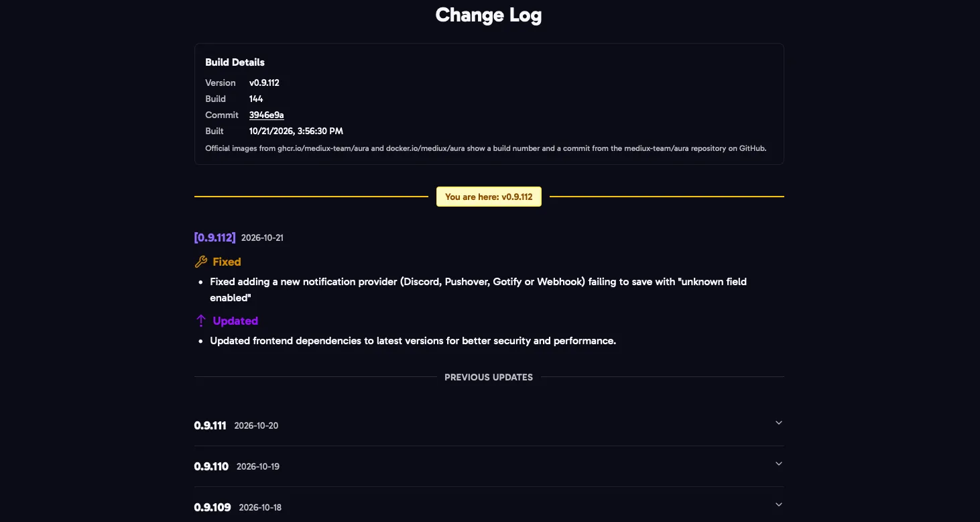Select the build number 144
Screen dimensions: 980x522
point(256,99)
